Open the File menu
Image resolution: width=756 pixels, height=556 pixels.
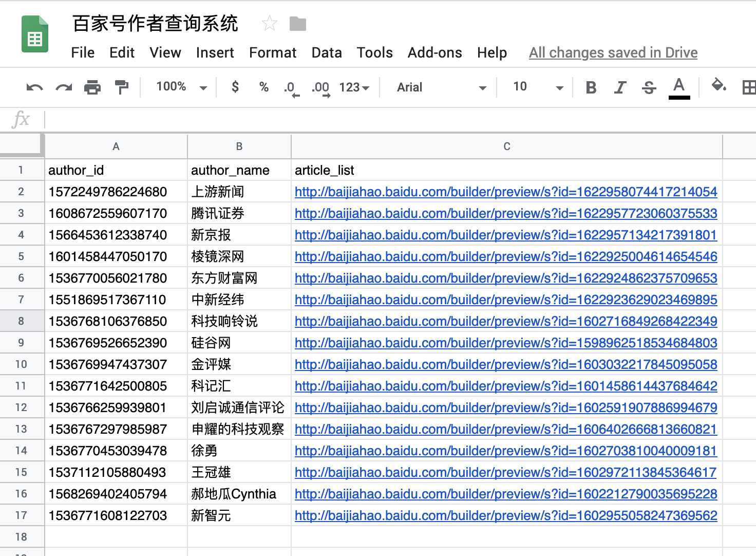tap(83, 52)
